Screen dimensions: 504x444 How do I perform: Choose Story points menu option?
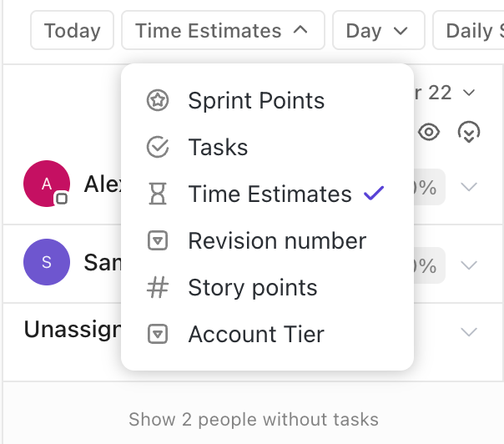[253, 288]
